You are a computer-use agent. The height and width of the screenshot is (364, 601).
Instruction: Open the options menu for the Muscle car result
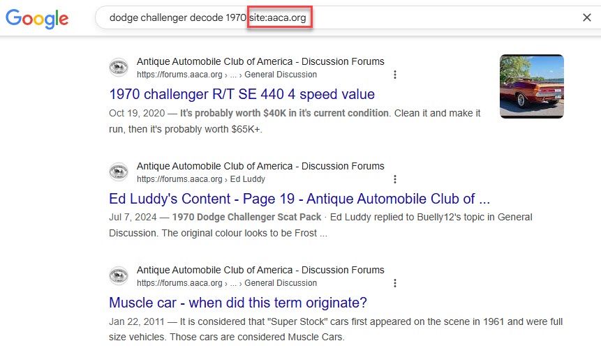pos(395,283)
